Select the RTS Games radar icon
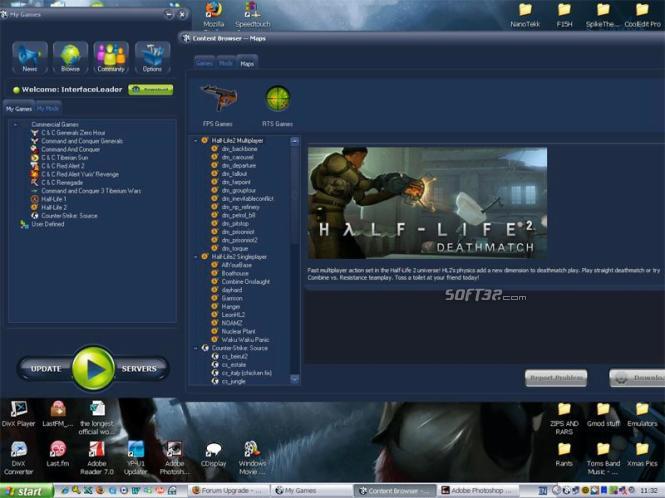The width and height of the screenshot is (665, 498). (x=277, y=98)
